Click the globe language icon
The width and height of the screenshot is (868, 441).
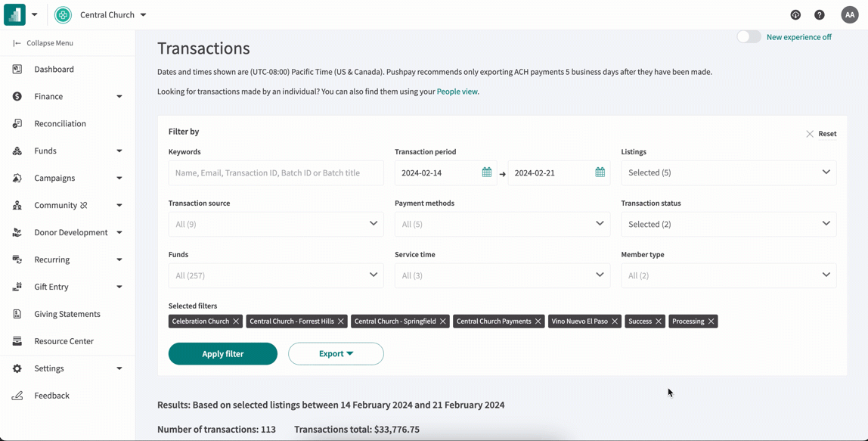795,14
